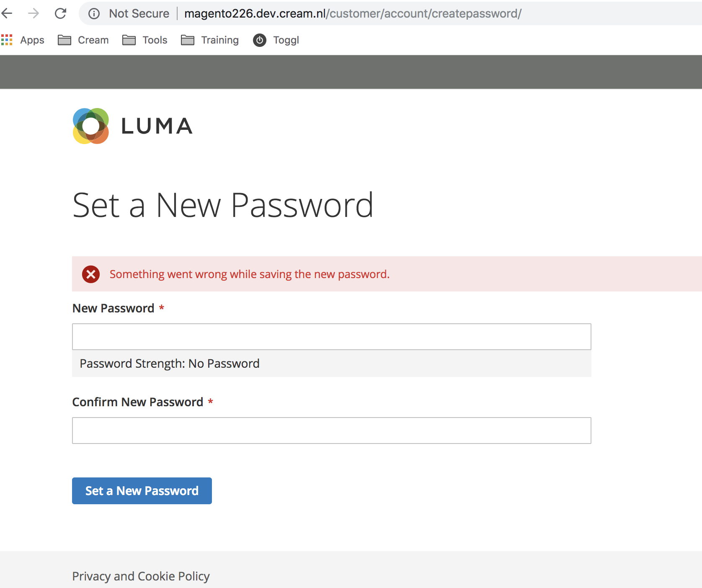The image size is (702, 588).
Task: Submit with Set a New Password button
Action: click(142, 491)
